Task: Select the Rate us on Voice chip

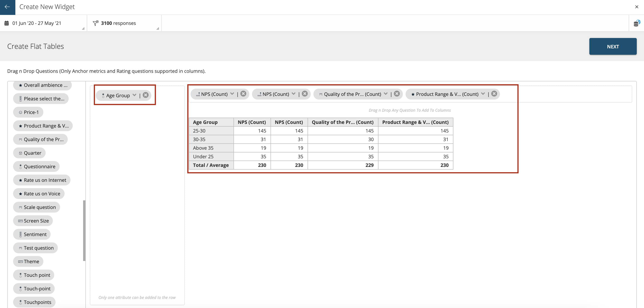Action: coord(39,194)
